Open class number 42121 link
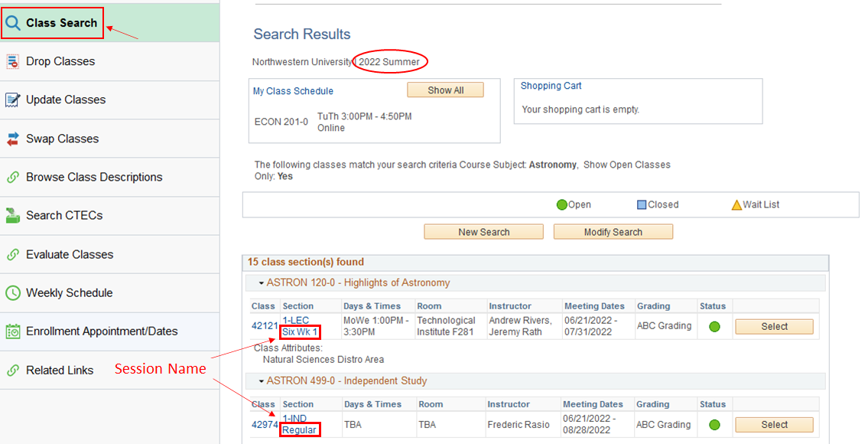Image resolution: width=868 pixels, height=444 pixels. (x=265, y=326)
